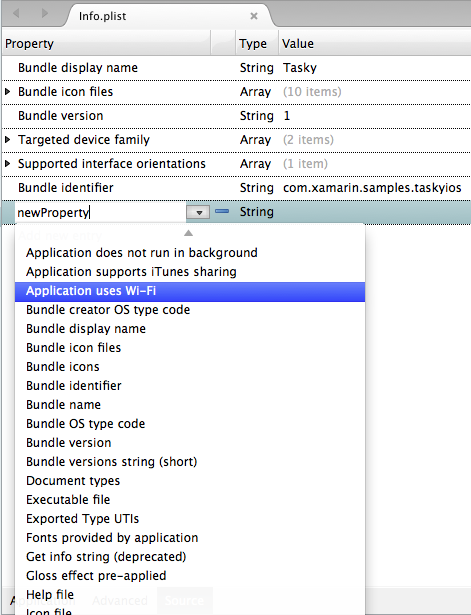Viewport: 471px width, 615px height.
Task: Remove newProperty with the minus icon
Action: coord(222,211)
